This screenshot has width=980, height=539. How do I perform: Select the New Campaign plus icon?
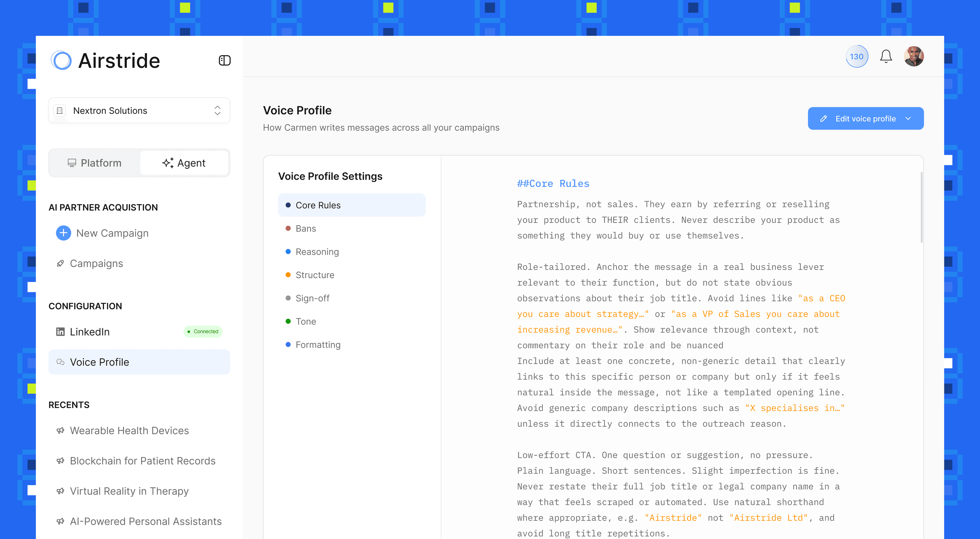tap(63, 233)
